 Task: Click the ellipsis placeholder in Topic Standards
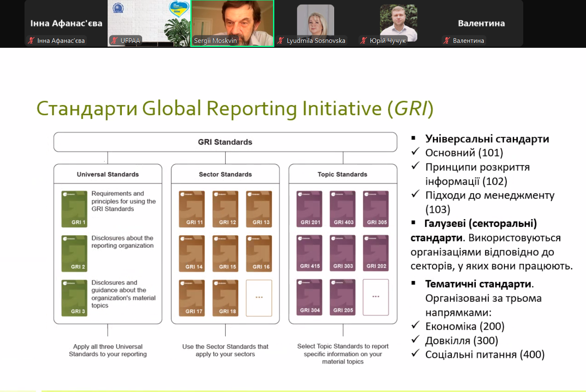click(x=376, y=297)
